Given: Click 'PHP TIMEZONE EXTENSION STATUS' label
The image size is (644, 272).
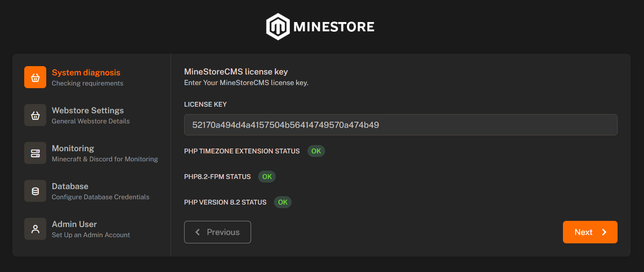Looking at the screenshot, I should 242,151.
